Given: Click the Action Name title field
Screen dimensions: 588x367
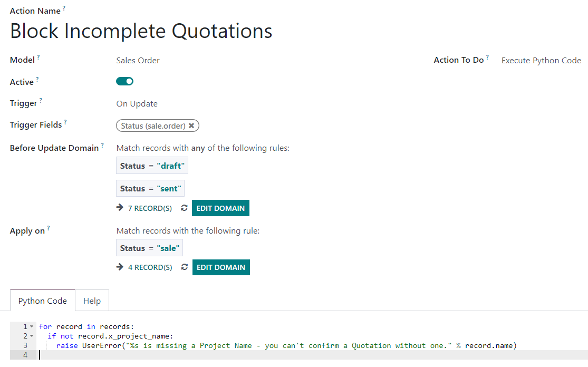Looking at the screenshot, I should tap(141, 31).
